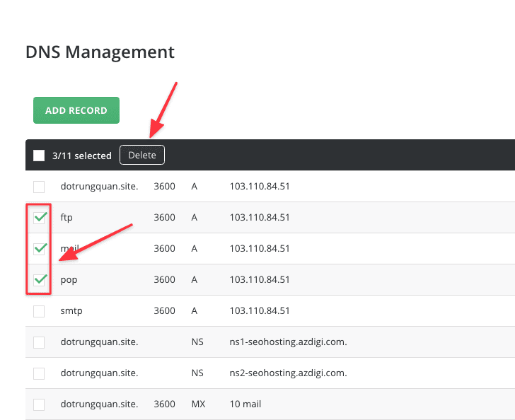Click the smtp record name
The width and height of the screenshot is (515, 420).
[71, 311]
